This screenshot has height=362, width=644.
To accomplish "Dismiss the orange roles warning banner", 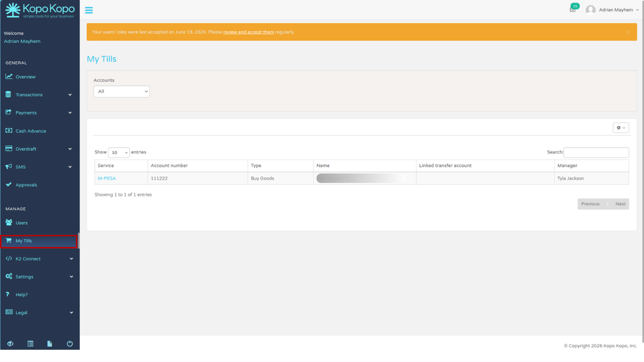I will pos(628,32).
